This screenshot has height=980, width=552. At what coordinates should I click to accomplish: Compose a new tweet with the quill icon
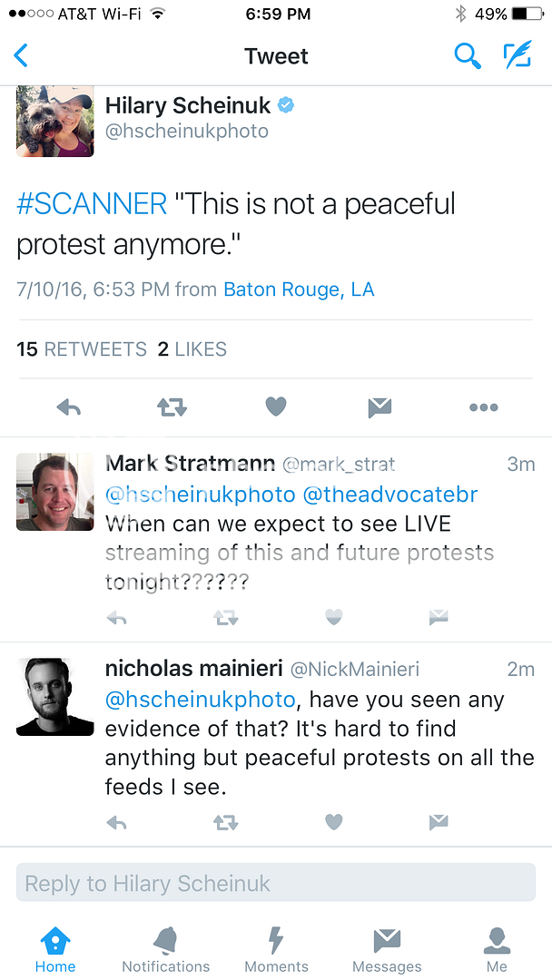pyautogui.click(x=517, y=56)
